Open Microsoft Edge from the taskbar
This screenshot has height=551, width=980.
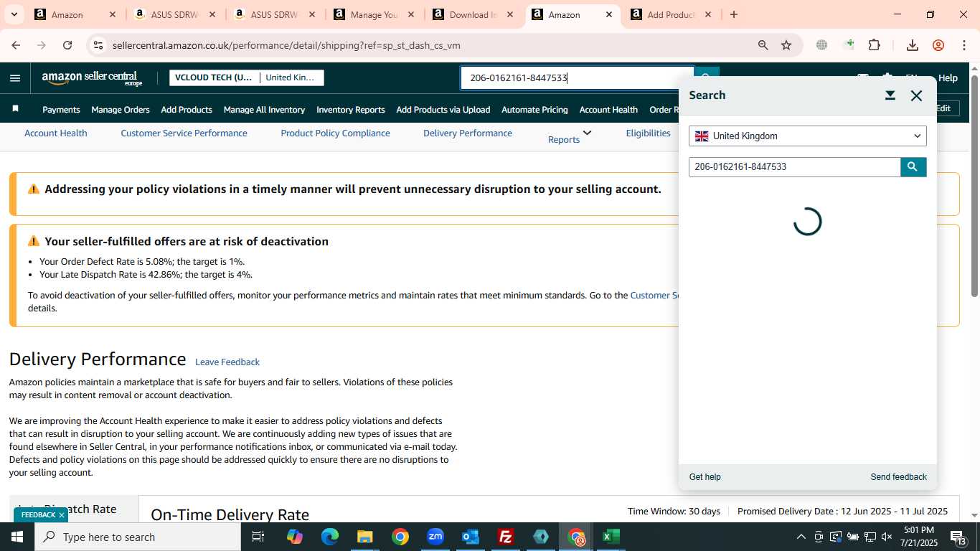click(x=330, y=537)
